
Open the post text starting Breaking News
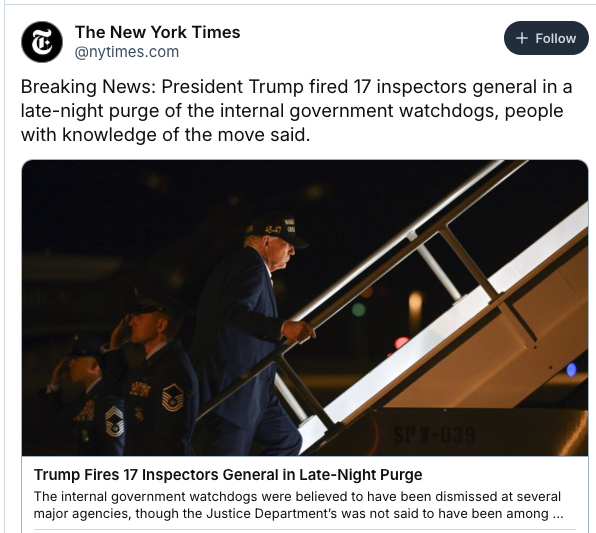pos(296,111)
